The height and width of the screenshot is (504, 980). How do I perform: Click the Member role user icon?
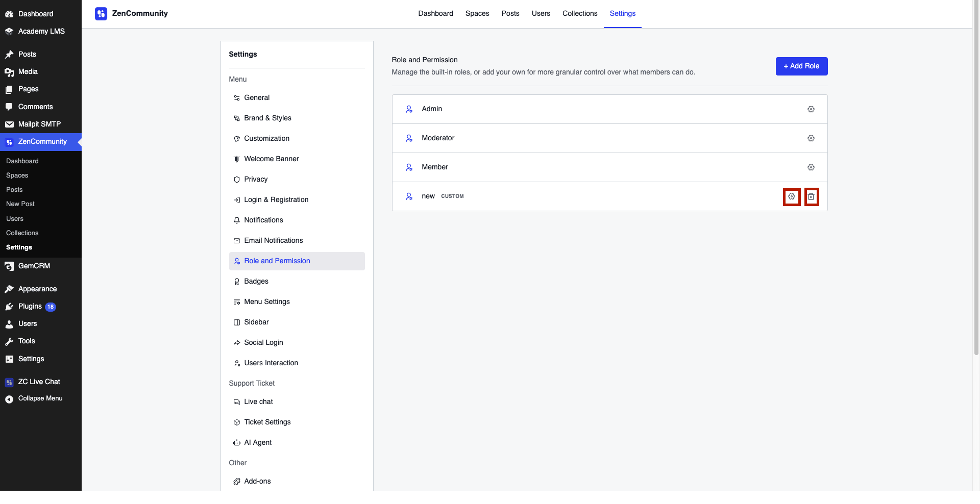click(409, 167)
